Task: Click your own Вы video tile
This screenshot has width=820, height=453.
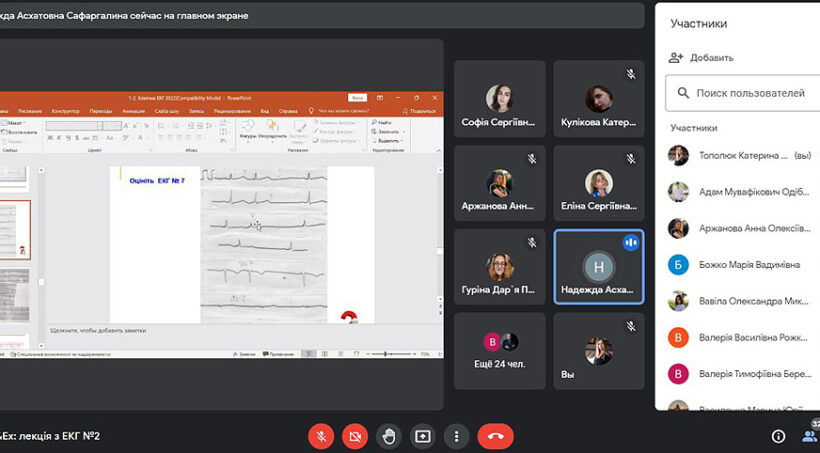Action: [599, 351]
